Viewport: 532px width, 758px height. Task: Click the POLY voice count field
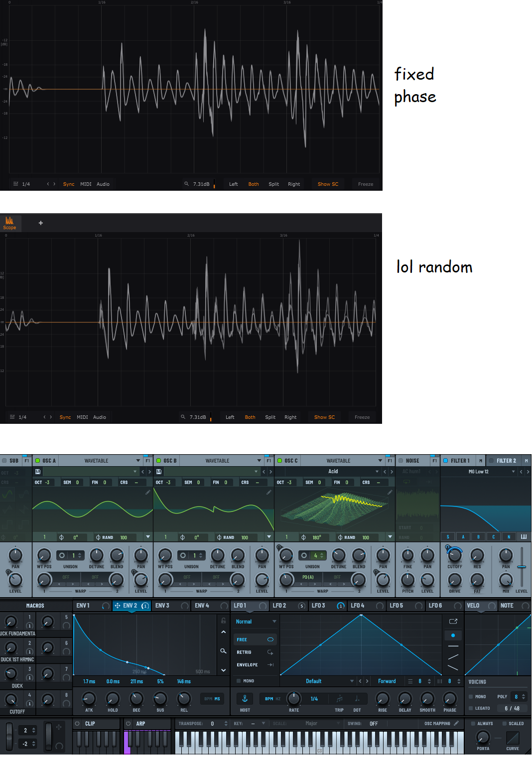(519, 696)
